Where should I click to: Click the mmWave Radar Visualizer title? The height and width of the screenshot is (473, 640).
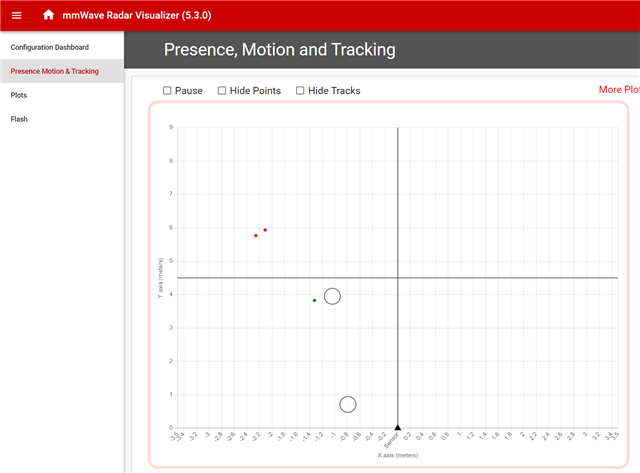coord(137,16)
